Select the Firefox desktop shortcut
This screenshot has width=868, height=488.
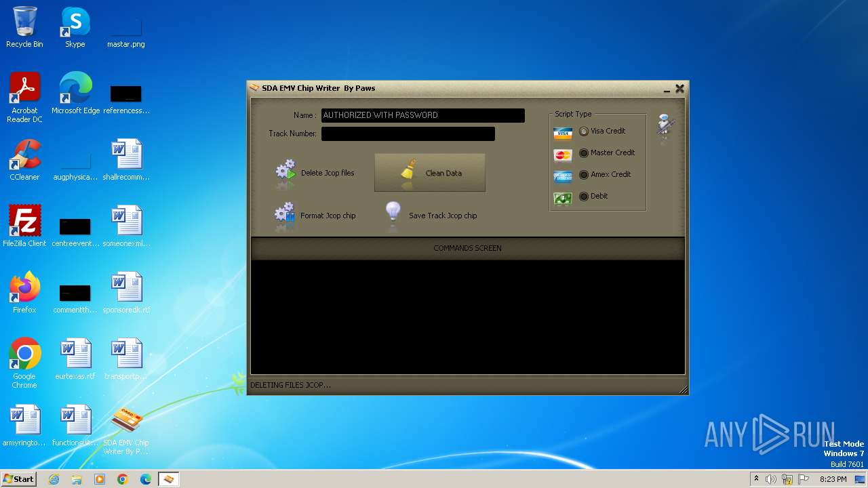point(24,293)
